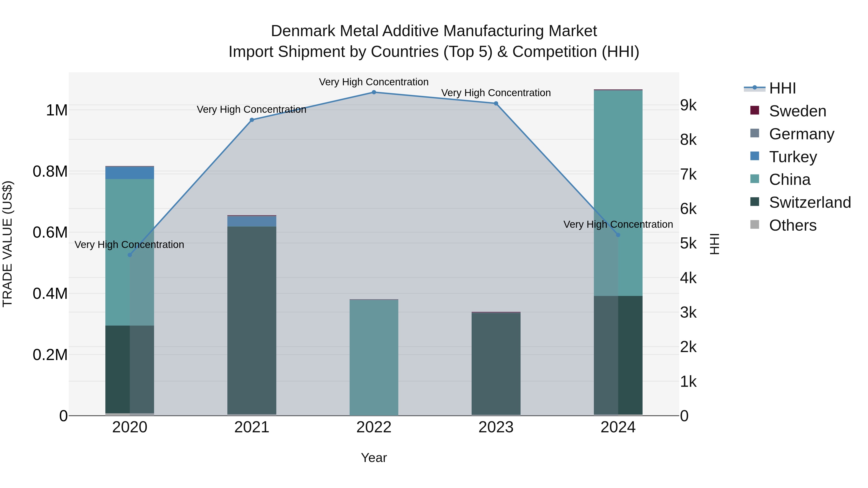This screenshot has width=868, height=488.
Task: Click the HHI data point for 2020
Action: (130, 255)
